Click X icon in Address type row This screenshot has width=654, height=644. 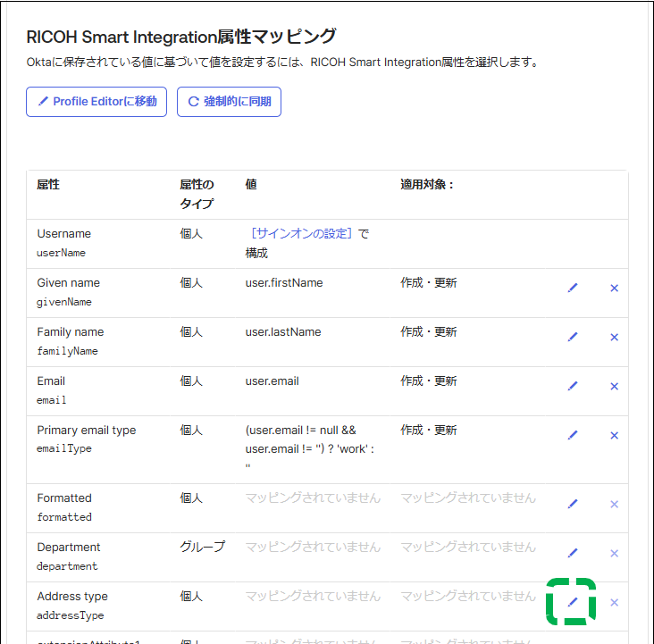(x=614, y=602)
